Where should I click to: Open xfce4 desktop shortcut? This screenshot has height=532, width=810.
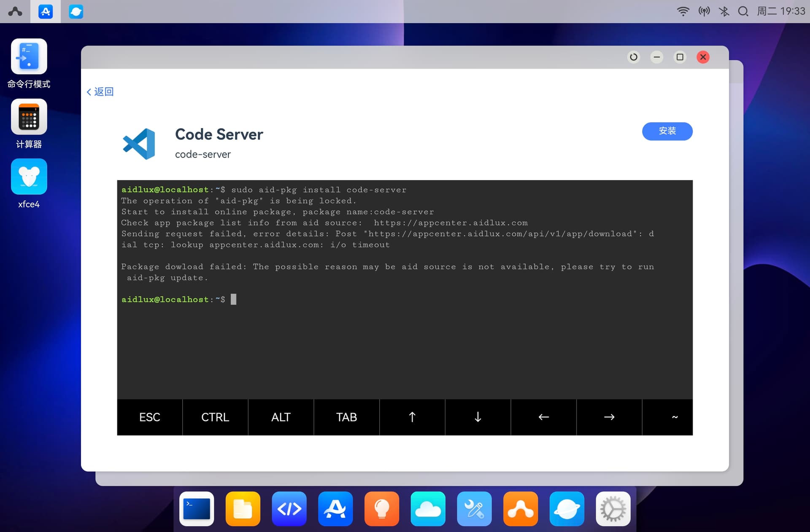[29, 177]
